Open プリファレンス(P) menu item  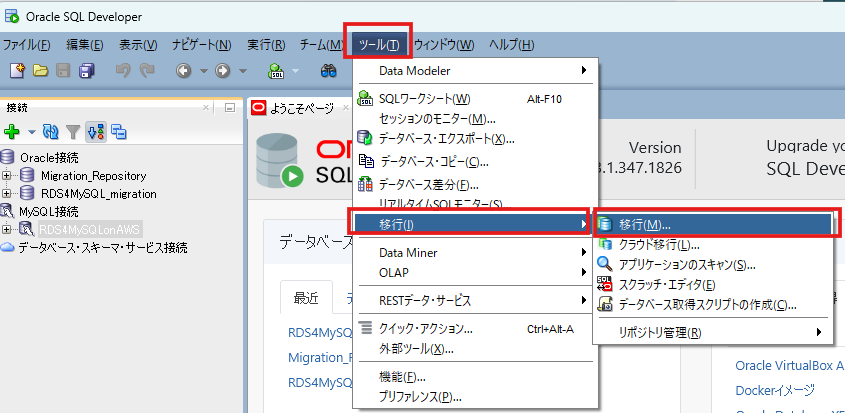point(476,397)
